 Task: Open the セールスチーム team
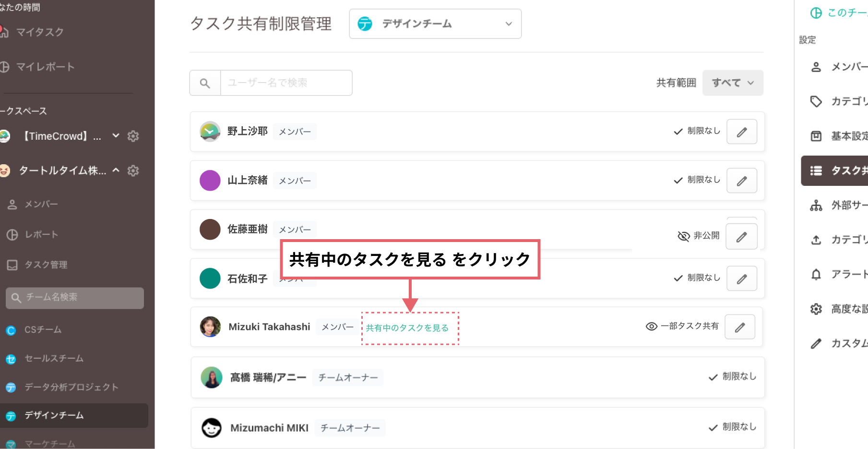(x=54, y=359)
